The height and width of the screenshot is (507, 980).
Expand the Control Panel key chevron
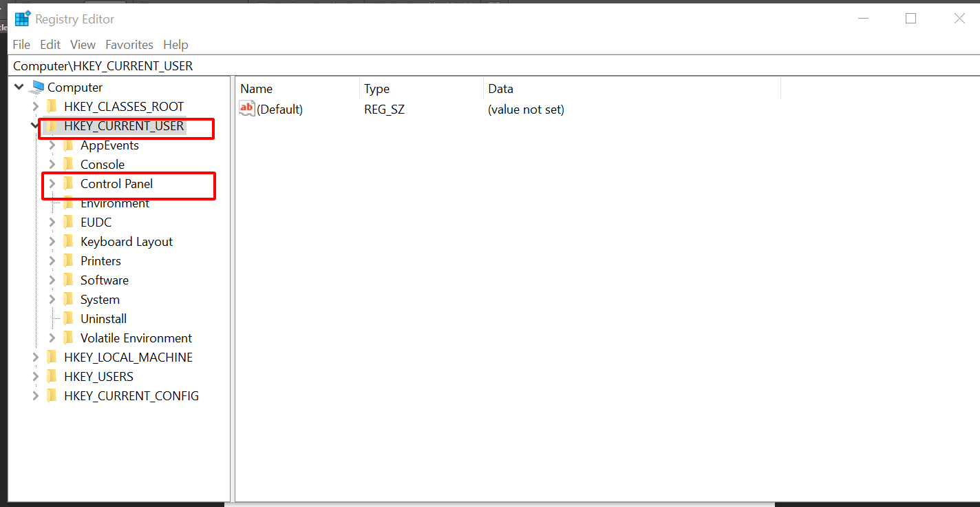52,184
